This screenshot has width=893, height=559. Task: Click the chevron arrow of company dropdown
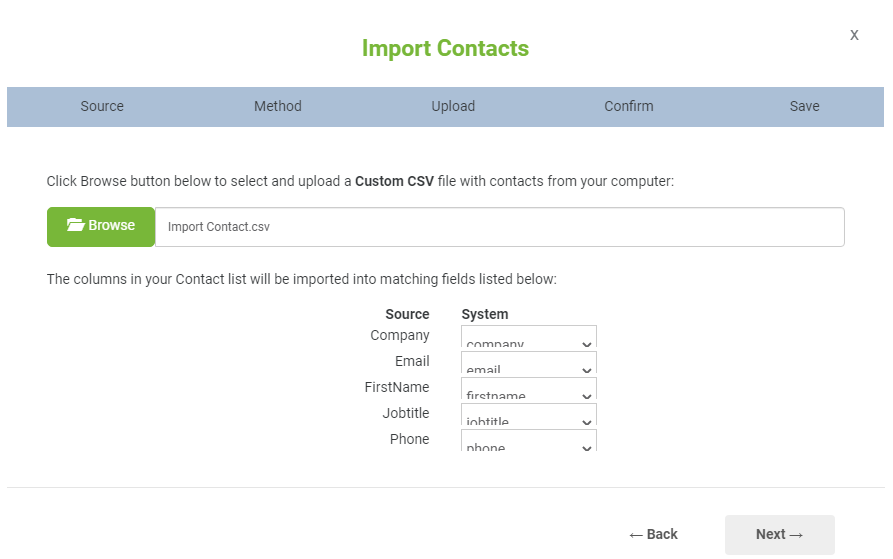coord(587,344)
